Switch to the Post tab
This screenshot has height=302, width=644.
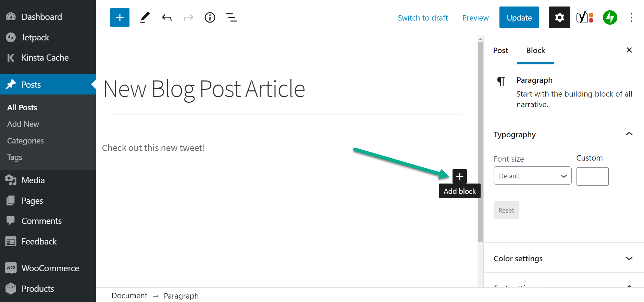click(x=500, y=50)
